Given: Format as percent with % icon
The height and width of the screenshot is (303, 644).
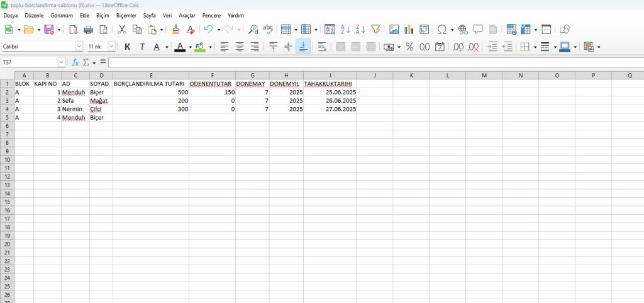Looking at the screenshot, I should 409,47.
